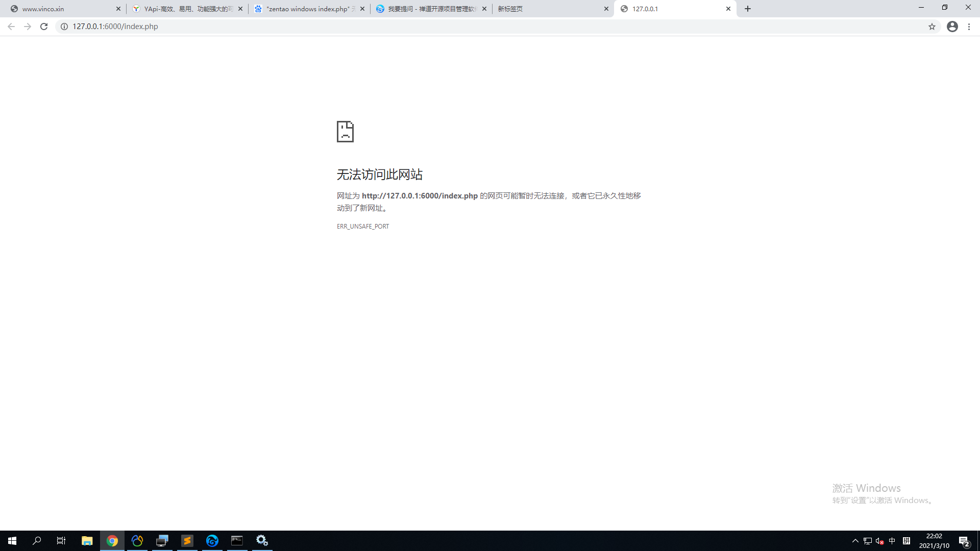
Task: Click the muted volume tray icon
Action: click(879, 541)
